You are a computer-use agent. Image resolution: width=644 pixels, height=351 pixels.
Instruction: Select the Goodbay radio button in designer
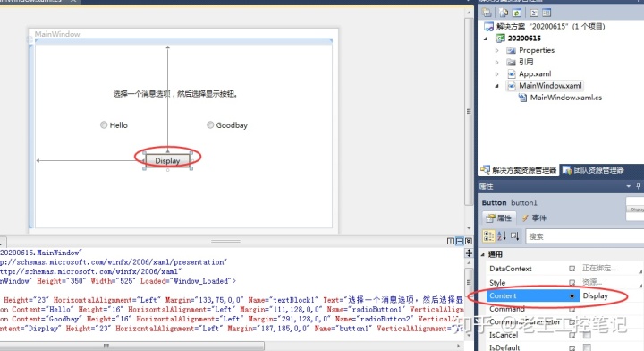(x=227, y=125)
